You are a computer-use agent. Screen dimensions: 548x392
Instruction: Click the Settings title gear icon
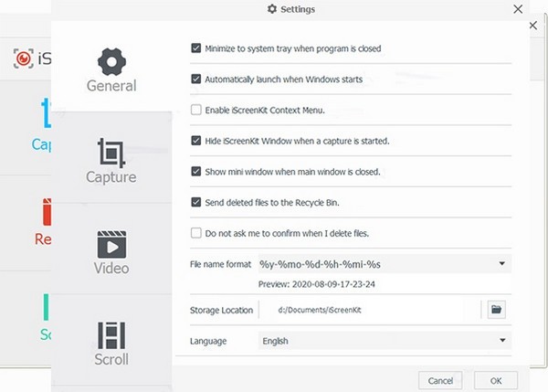(x=271, y=9)
